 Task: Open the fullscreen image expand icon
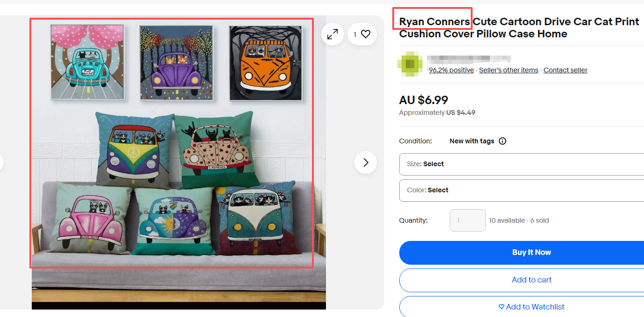pyautogui.click(x=333, y=34)
